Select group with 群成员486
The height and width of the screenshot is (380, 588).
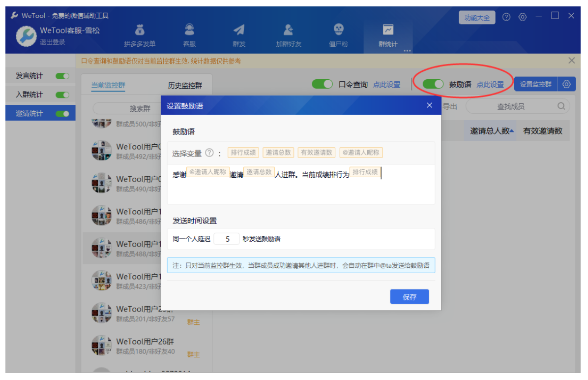(x=122, y=216)
